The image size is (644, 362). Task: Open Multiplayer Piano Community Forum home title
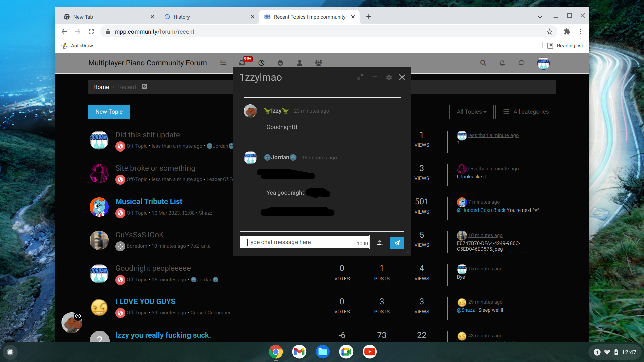pos(148,63)
